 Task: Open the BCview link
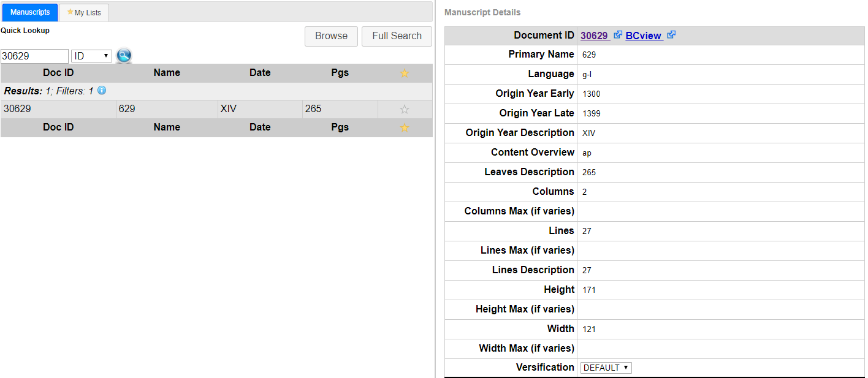point(643,36)
